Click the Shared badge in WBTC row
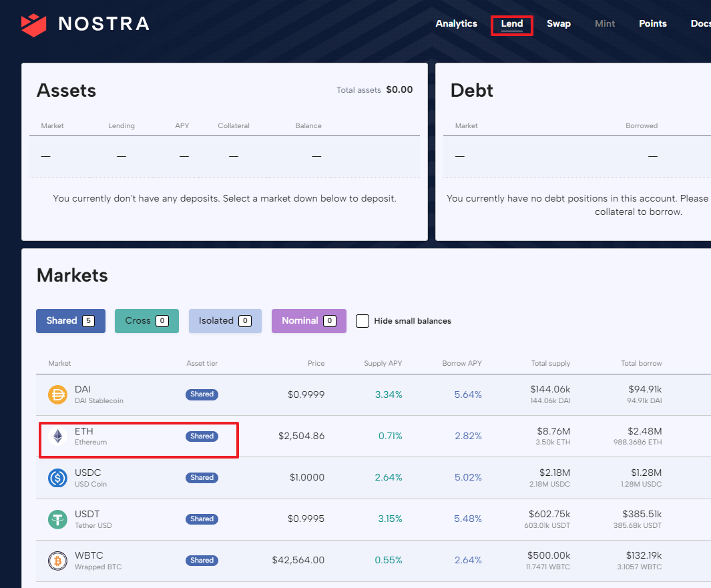Viewport: 711px width, 588px height. pos(202,561)
